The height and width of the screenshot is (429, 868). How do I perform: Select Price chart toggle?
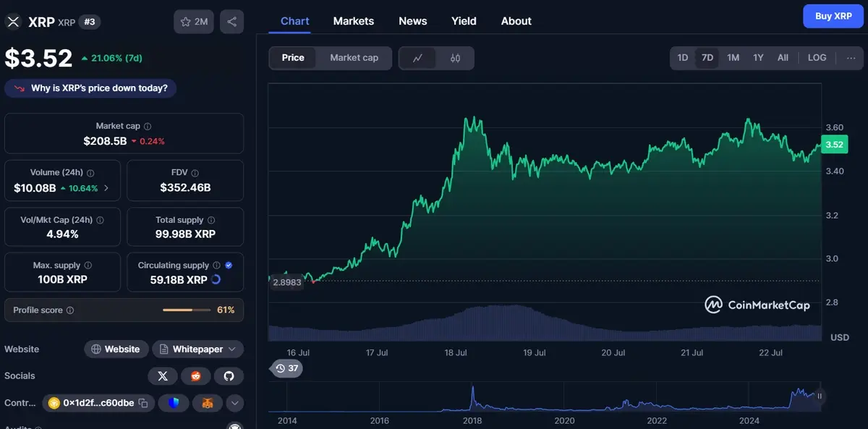(293, 58)
